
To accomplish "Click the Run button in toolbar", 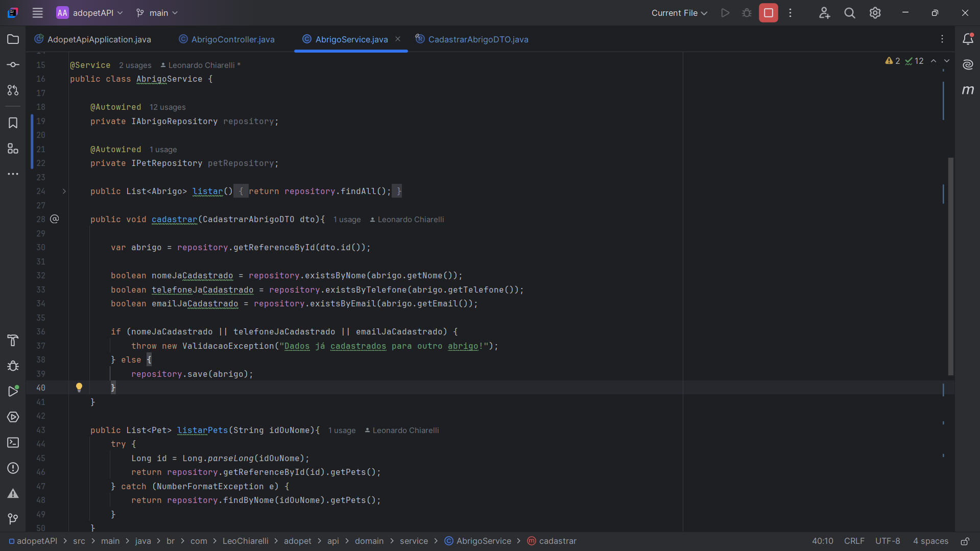I will [x=725, y=13].
